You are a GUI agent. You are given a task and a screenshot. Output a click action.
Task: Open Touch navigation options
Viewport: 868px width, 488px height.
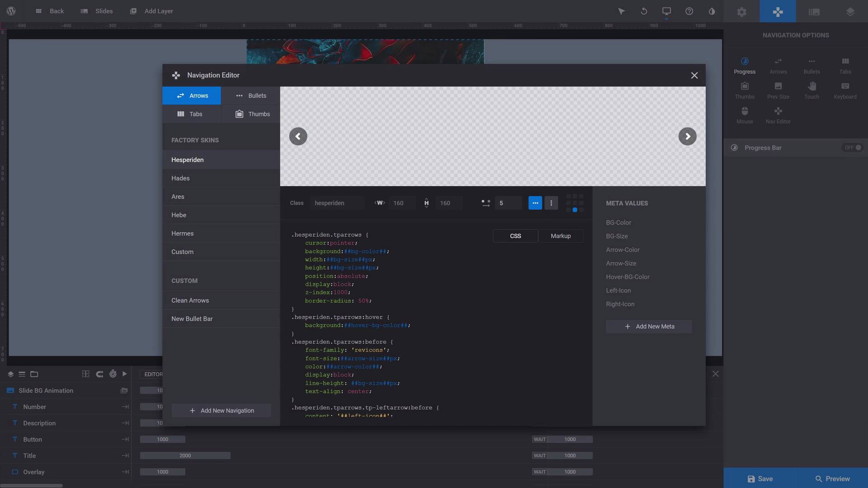point(811,90)
